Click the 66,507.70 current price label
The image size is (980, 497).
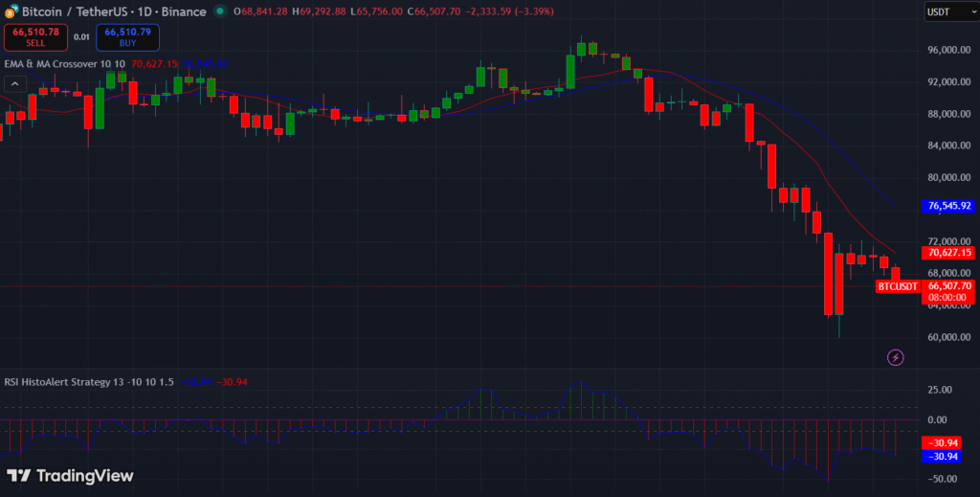pyautogui.click(x=949, y=285)
